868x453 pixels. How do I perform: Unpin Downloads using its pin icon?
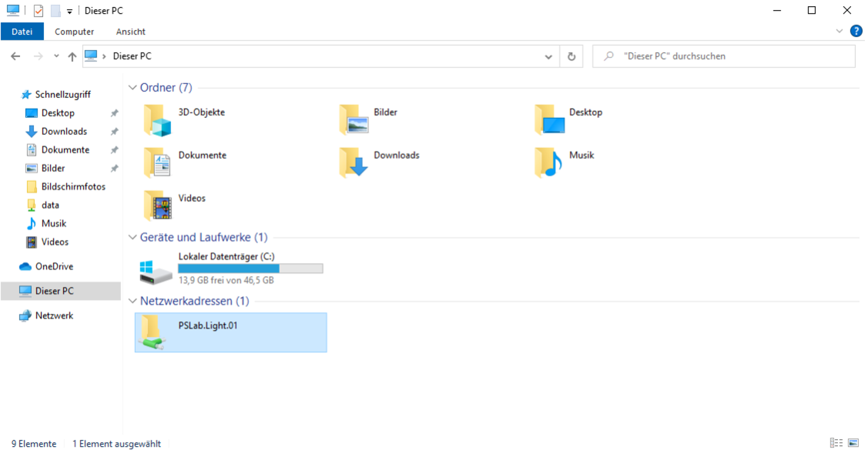point(114,132)
